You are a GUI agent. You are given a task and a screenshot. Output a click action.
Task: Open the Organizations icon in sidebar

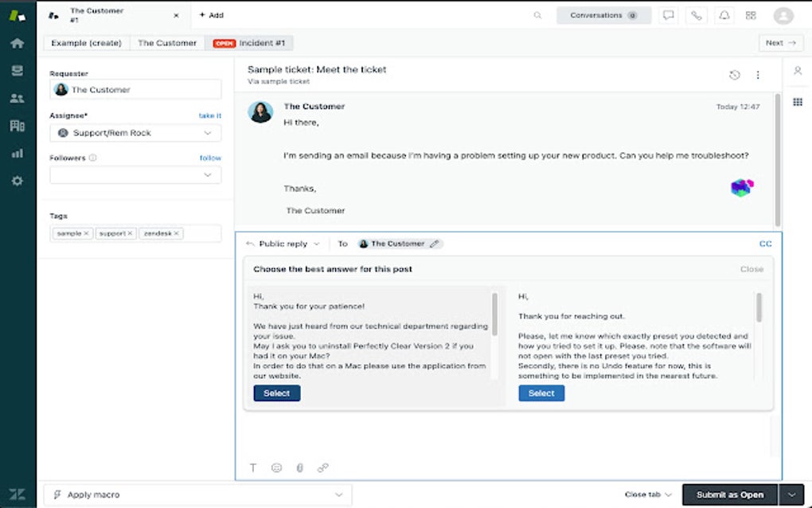[17, 125]
